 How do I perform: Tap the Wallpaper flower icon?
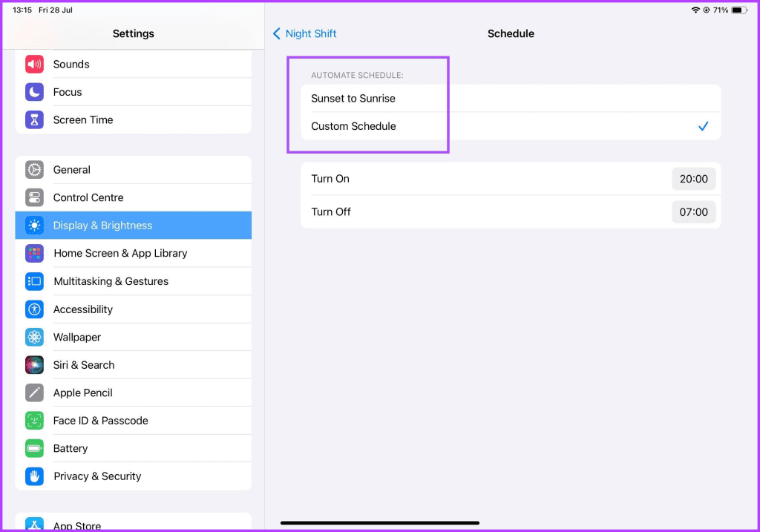coord(34,337)
